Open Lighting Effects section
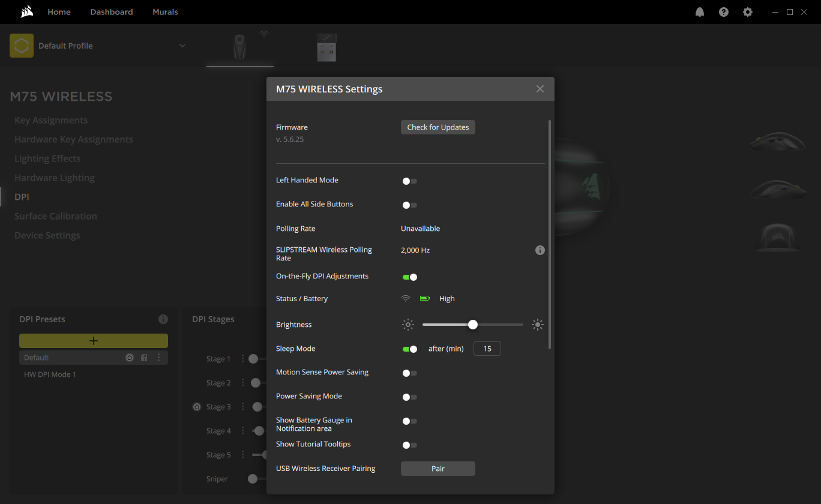 [x=47, y=158]
